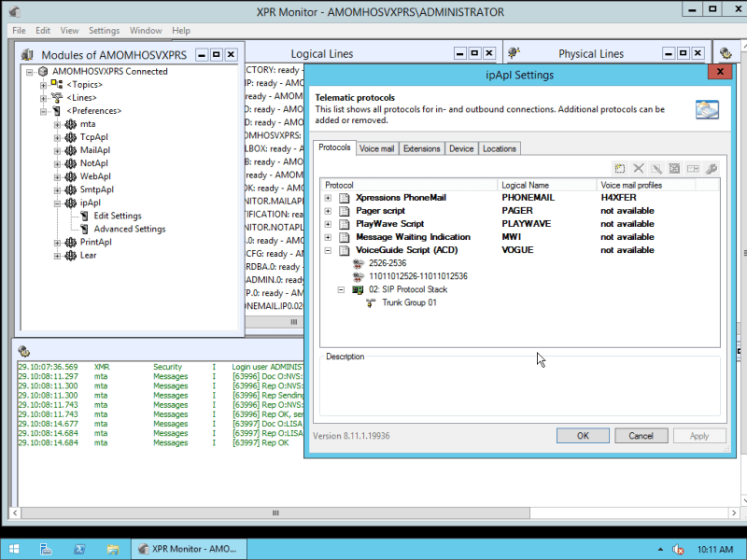Screen dimensions: 747x560
Task: Click the Pager script document icon
Action: click(345, 211)
